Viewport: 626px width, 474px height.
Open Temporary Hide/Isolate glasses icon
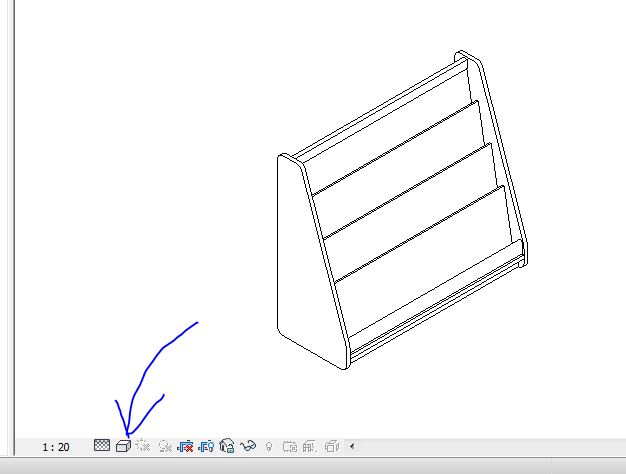pos(248,446)
